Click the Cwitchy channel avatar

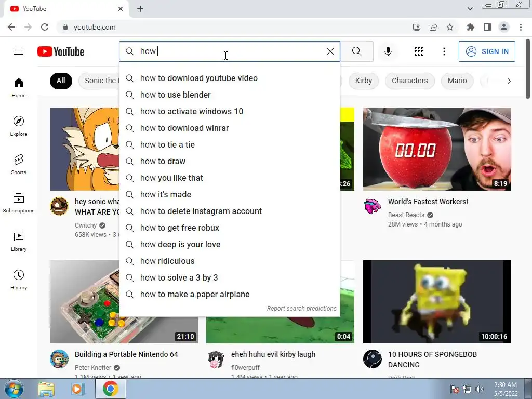59,206
